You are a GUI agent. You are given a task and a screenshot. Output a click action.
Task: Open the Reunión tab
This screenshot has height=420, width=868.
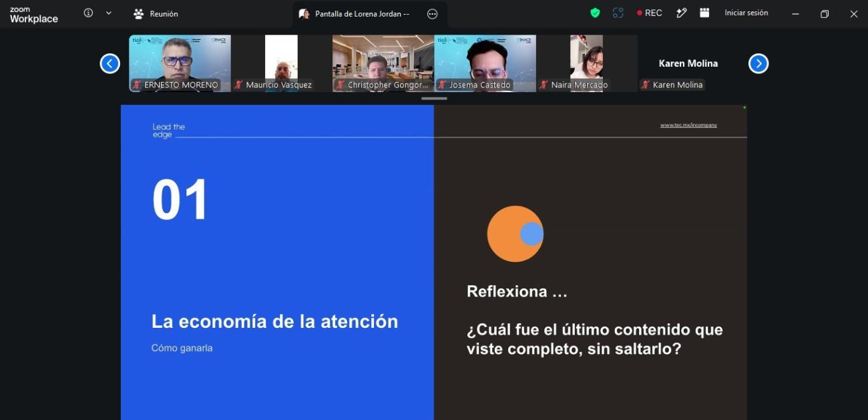coord(156,13)
